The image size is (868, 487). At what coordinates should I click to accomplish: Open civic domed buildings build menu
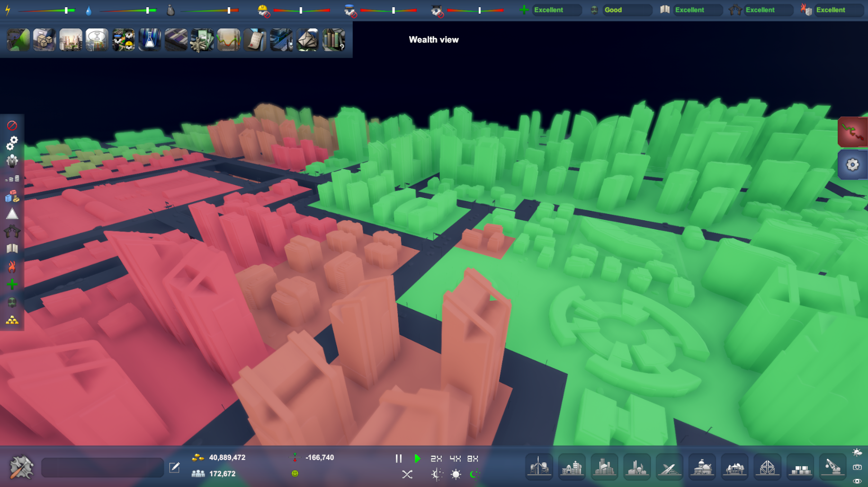pyautogui.click(x=702, y=467)
